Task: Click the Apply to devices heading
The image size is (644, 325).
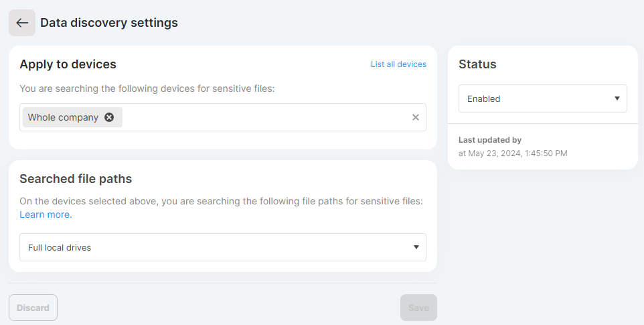Action: click(68, 64)
